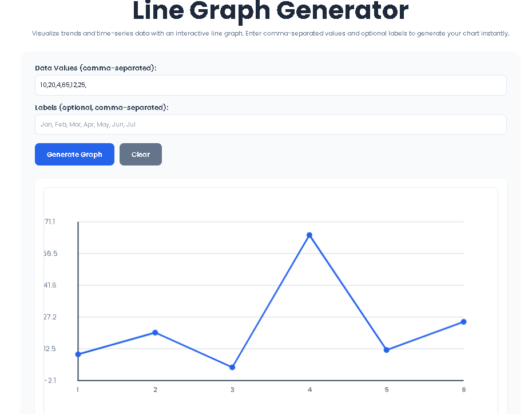Select the Data Values input field
Viewport: 532px width, 414px height.
271,85
